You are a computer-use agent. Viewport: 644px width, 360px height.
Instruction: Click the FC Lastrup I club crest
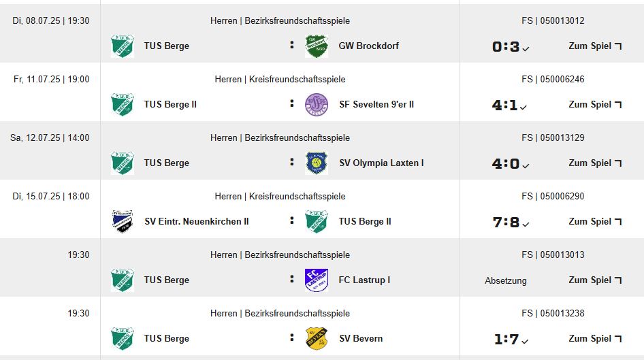(x=317, y=280)
